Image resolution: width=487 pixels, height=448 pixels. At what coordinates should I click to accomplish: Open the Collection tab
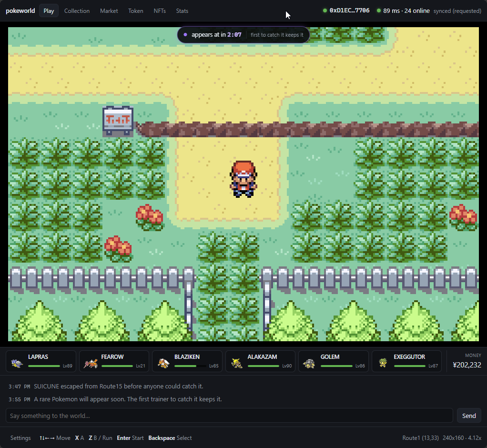(x=77, y=11)
